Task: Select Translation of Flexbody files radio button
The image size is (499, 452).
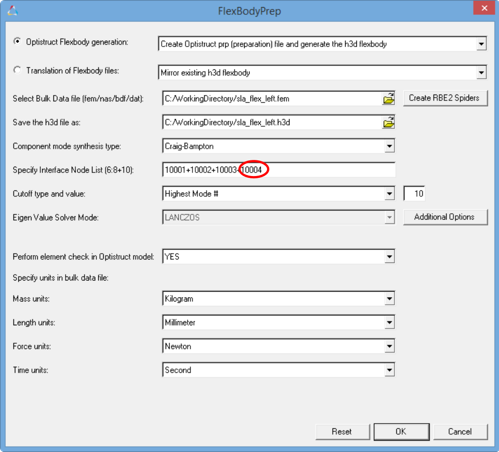Action: click(x=17, y=70)
